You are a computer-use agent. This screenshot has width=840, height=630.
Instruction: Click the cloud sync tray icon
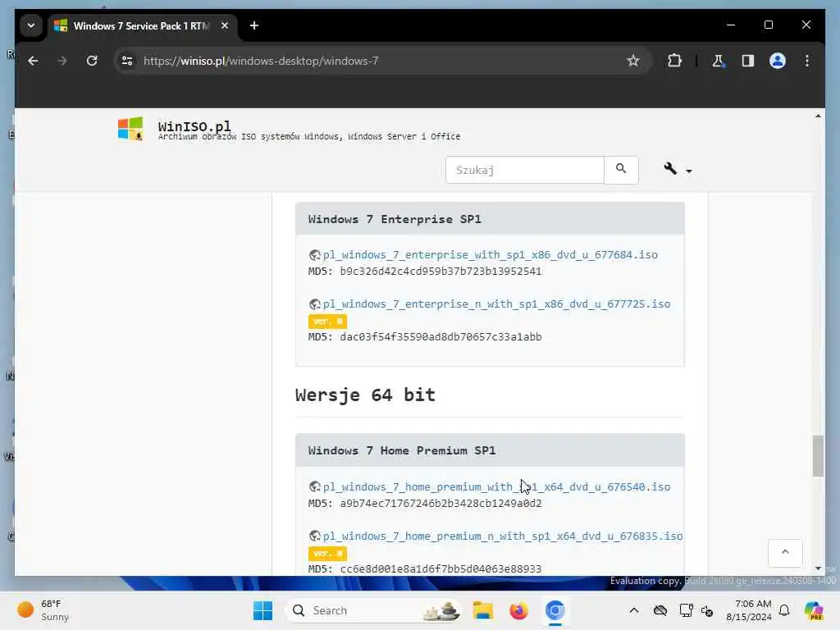pyautogui.click(x=660, y=610)
